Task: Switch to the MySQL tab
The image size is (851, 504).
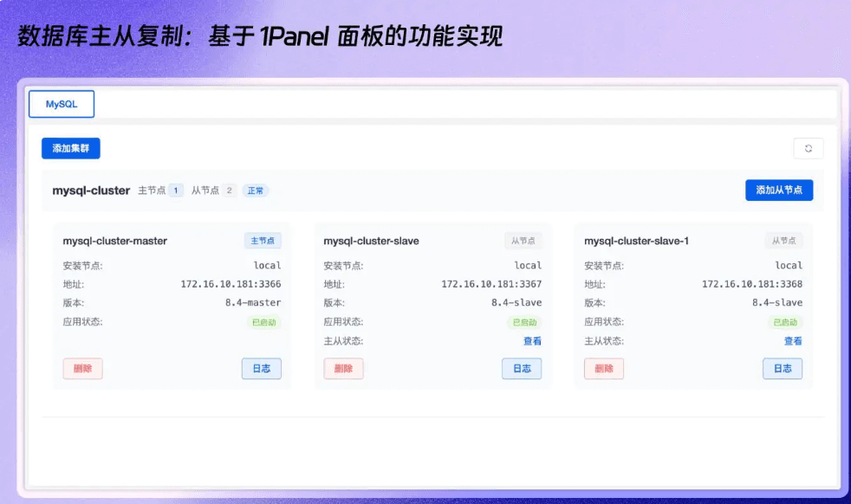Action: click(62, 104)
